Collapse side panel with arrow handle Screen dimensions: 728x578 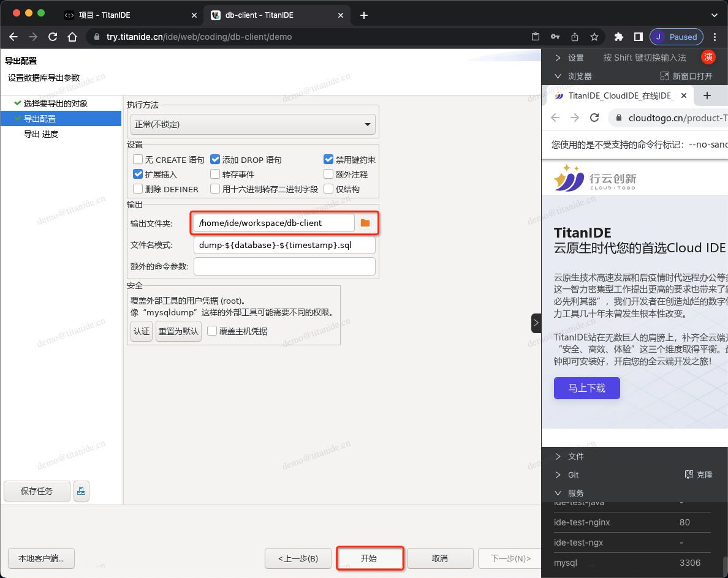(536, 323)
